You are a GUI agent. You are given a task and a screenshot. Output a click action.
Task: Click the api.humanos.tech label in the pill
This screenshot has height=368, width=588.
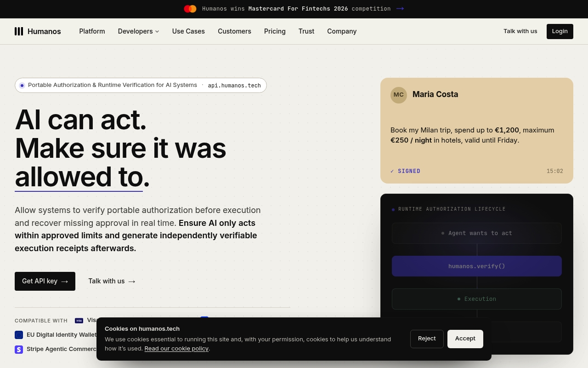[234, 86]
